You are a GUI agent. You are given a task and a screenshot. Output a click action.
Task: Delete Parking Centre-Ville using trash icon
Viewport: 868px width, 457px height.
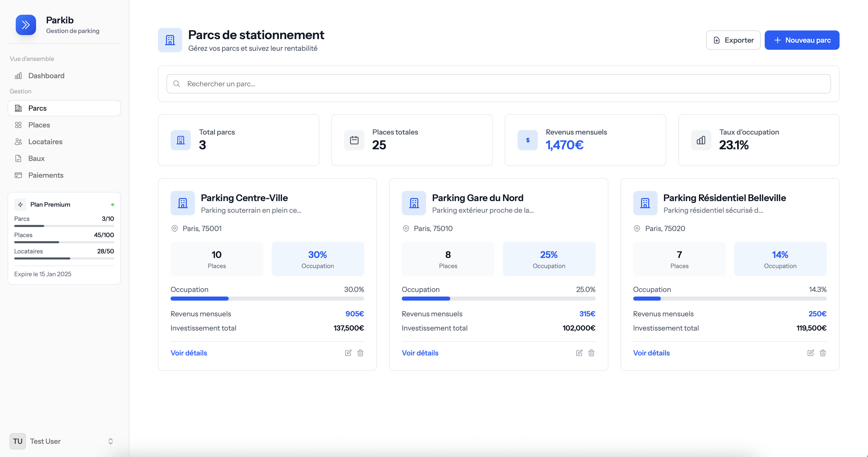[360, 353]
